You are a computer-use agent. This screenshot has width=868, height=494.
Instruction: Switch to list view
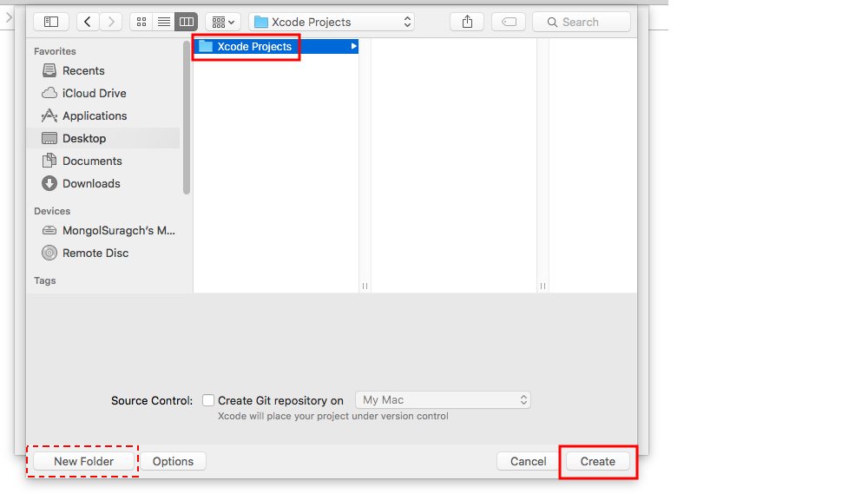click(164, 23)
